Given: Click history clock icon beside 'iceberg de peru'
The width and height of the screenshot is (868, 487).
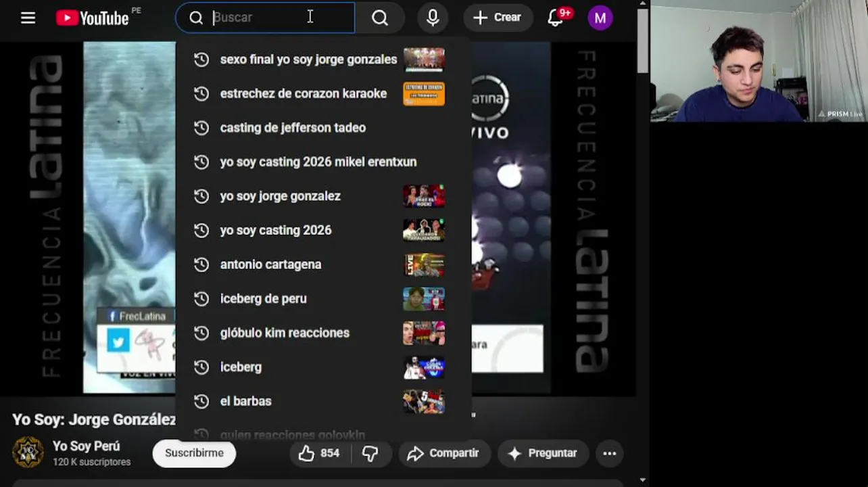Looking at the screenshot, I should (x=201, y=298).
